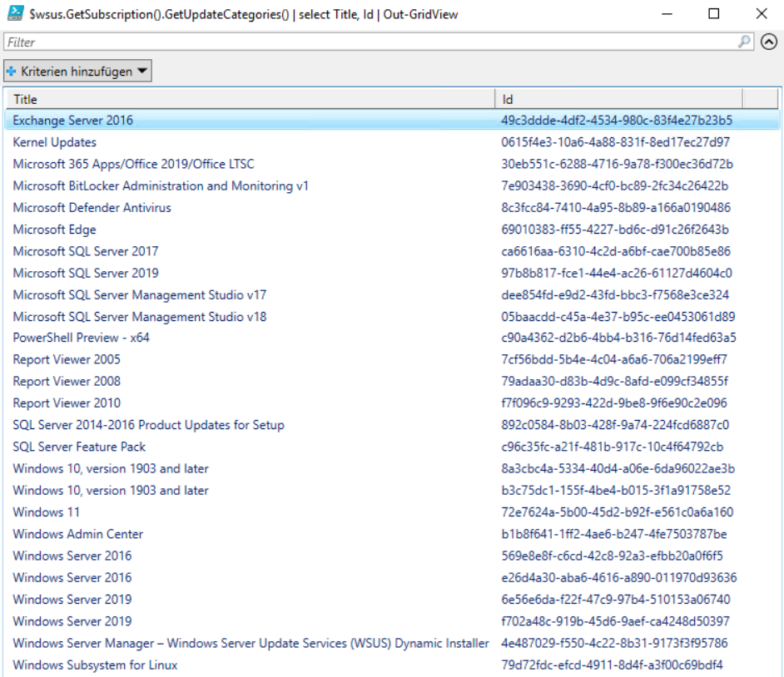
Task: Select Microsoft 365 Apps/Office 2019/Office LTSC row
Action: tap(392, 164)
